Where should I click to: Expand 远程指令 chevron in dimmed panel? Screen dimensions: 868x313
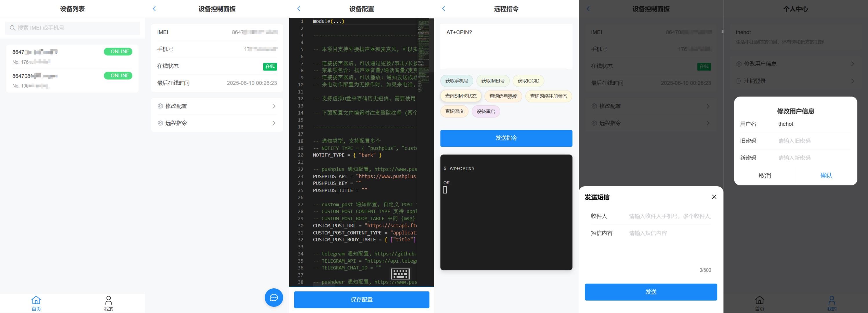coord(708,123)
